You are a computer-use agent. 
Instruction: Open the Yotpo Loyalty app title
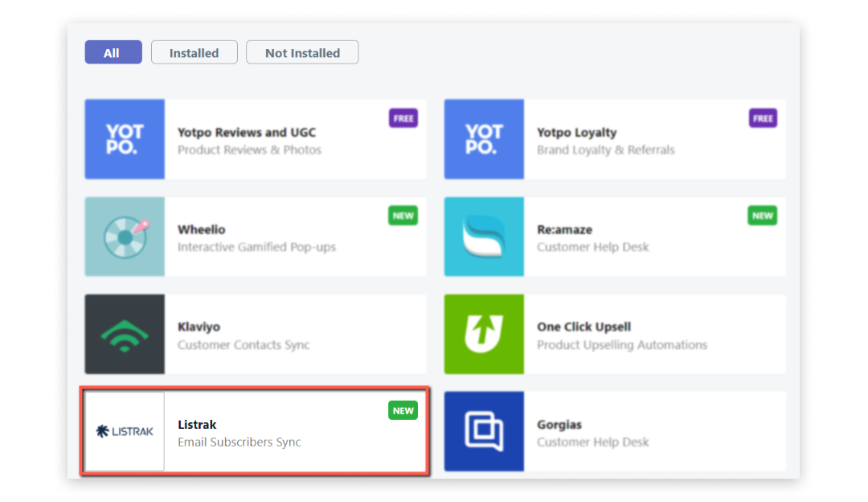(577, 133)
